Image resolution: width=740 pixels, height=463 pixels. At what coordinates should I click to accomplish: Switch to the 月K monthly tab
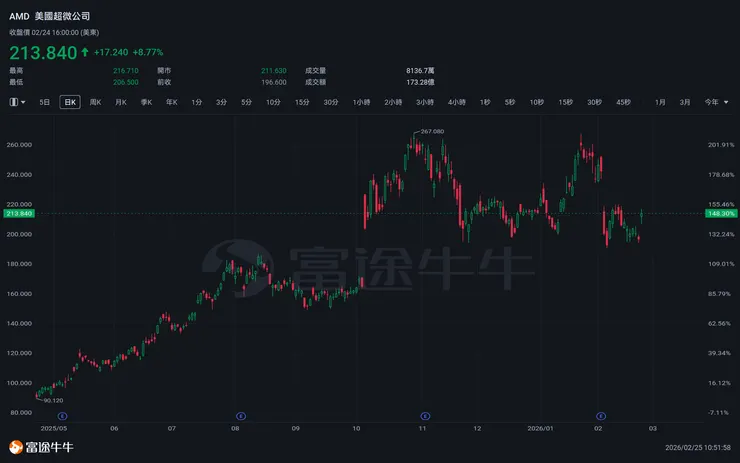click(121, 102)
